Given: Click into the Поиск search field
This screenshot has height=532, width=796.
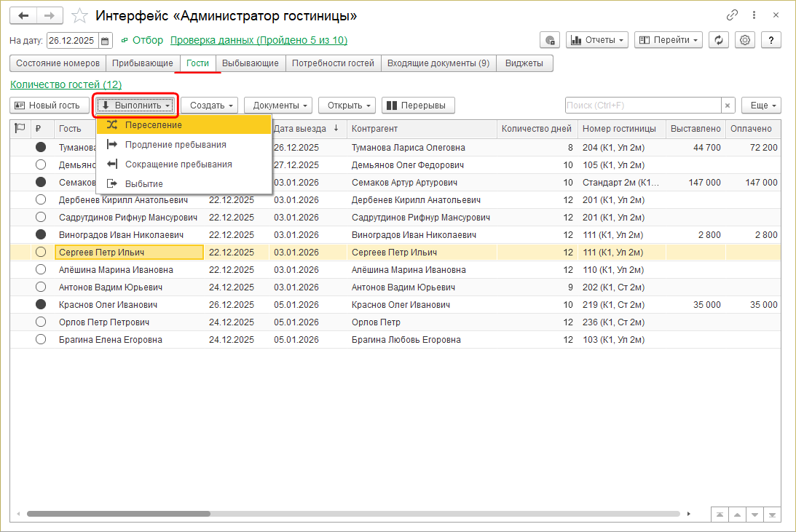Looking at the screenshot, I should (x=642, y=106).
